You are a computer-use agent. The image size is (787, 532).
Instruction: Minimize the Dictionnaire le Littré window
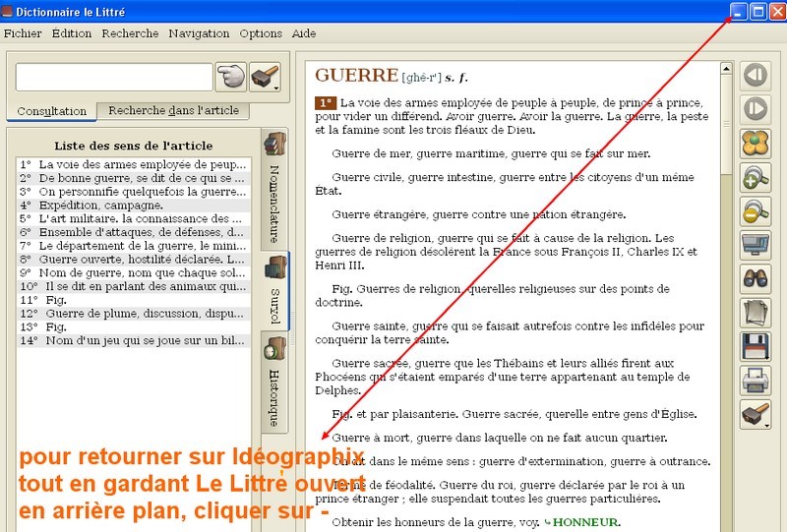(738, 11)
